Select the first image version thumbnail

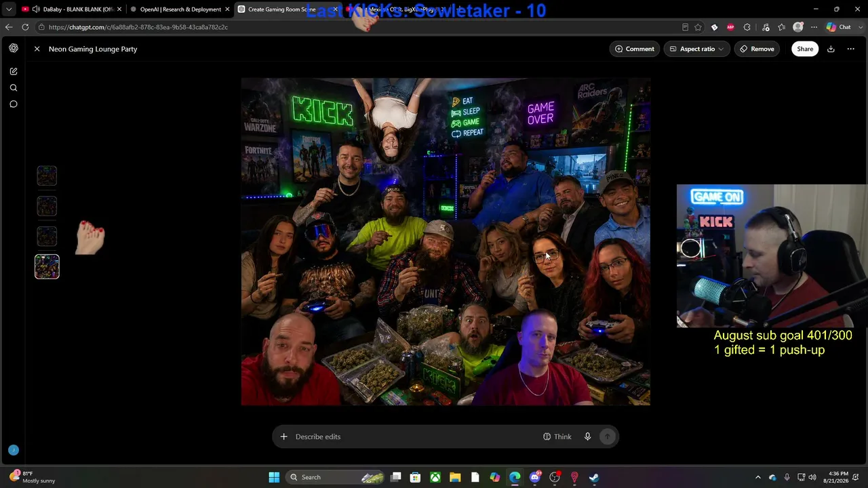(47, 176)
